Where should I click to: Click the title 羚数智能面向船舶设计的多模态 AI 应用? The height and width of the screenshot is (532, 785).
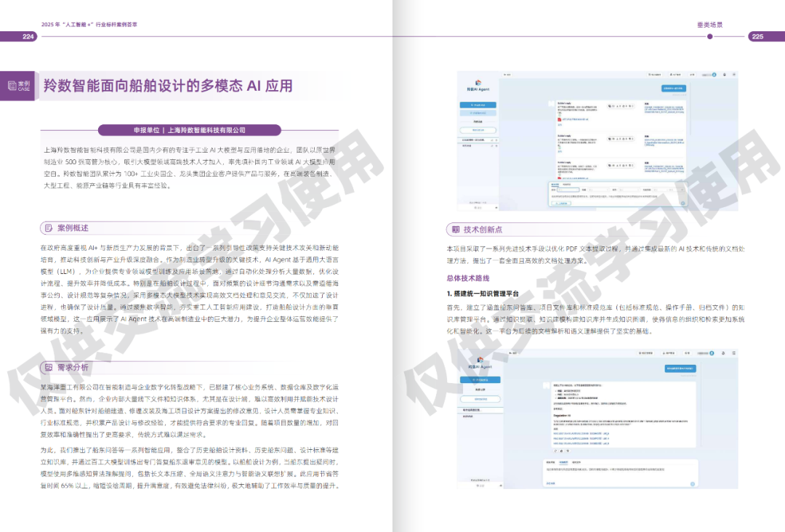tap(168, 86)
